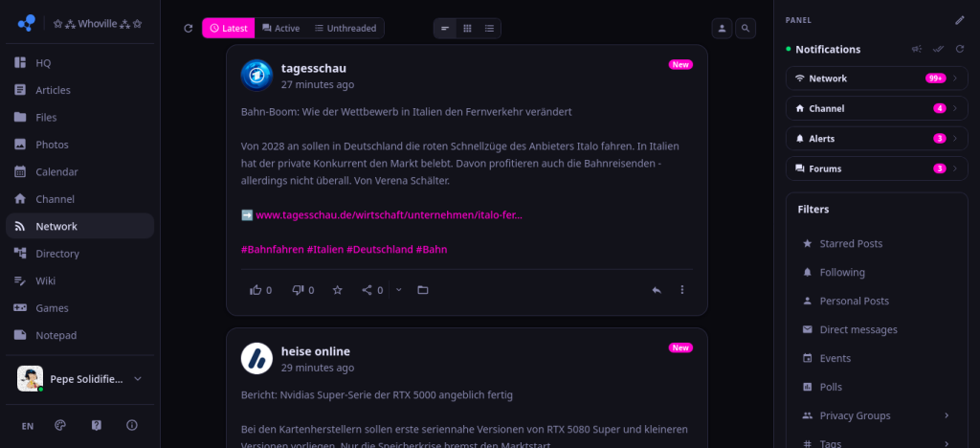Dislike the tagesschau post with thumbs down
980x448 pixels.
point(303,290)
